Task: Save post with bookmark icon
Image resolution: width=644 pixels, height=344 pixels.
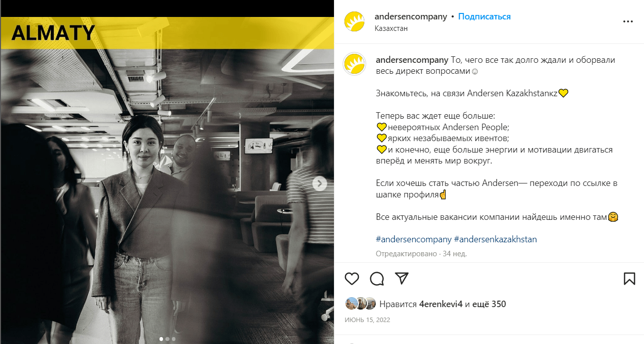Action: [630, 278]
